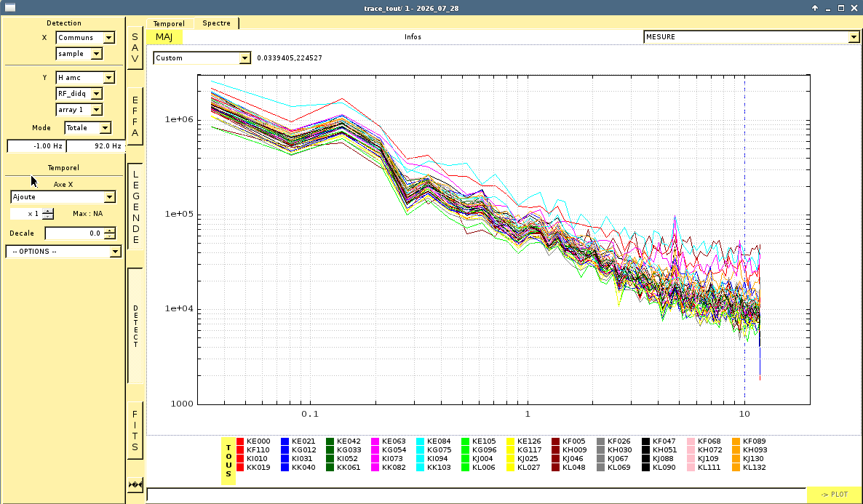Click the vertical SAV button
863x504 pixels.
[x=135, y=48]
